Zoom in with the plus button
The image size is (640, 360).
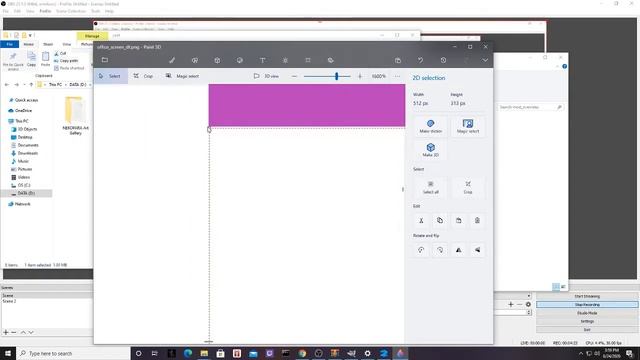360,76
